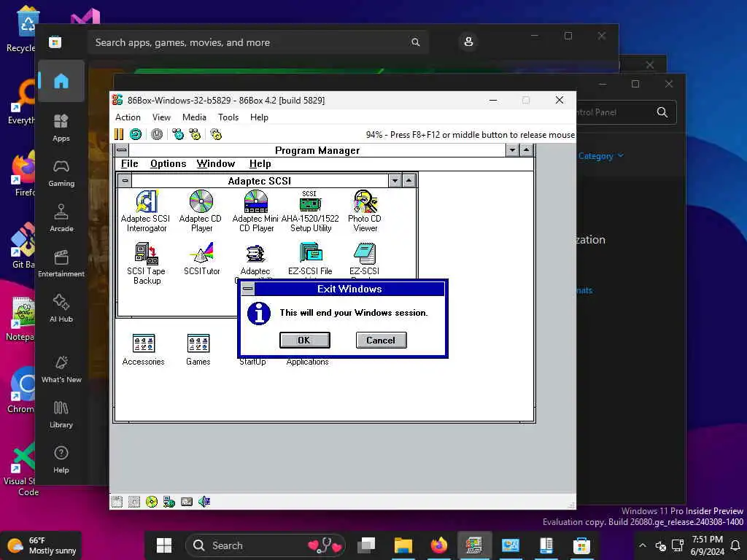Click the sound speaker status icon
This screenshot has height=560, width=747.
tap(204, 502)
